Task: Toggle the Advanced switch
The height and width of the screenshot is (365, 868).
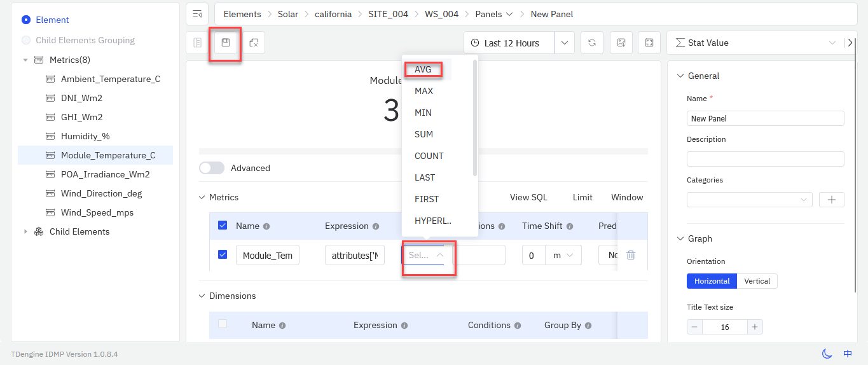Action: [212, 168]
